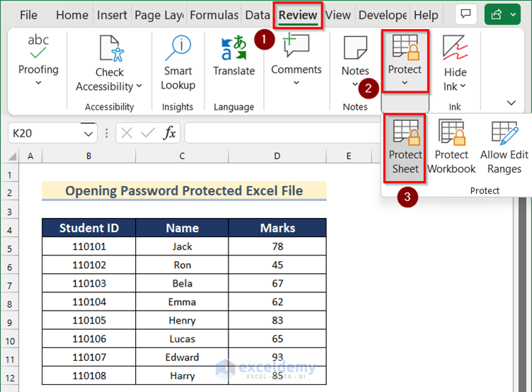
Task: Select Protect Workbook option
Action: pos(451,147)
